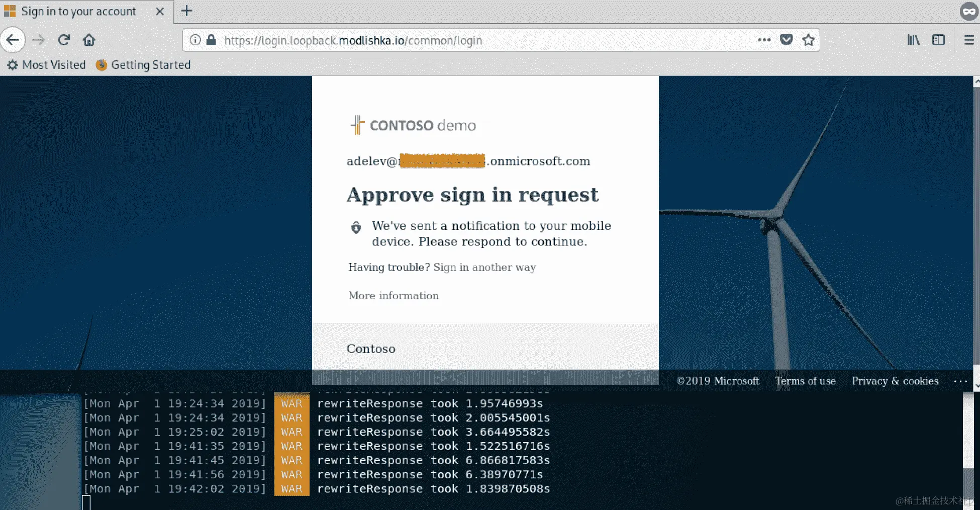
Task: Click the forward navigation arrow
Action: (x=39, y=40)
